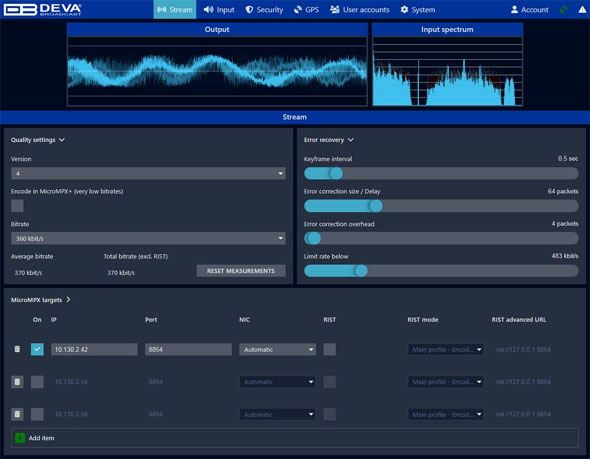Delete the 10.130.2.42 target row
The image size is (590, 459).
click(17, 349)
